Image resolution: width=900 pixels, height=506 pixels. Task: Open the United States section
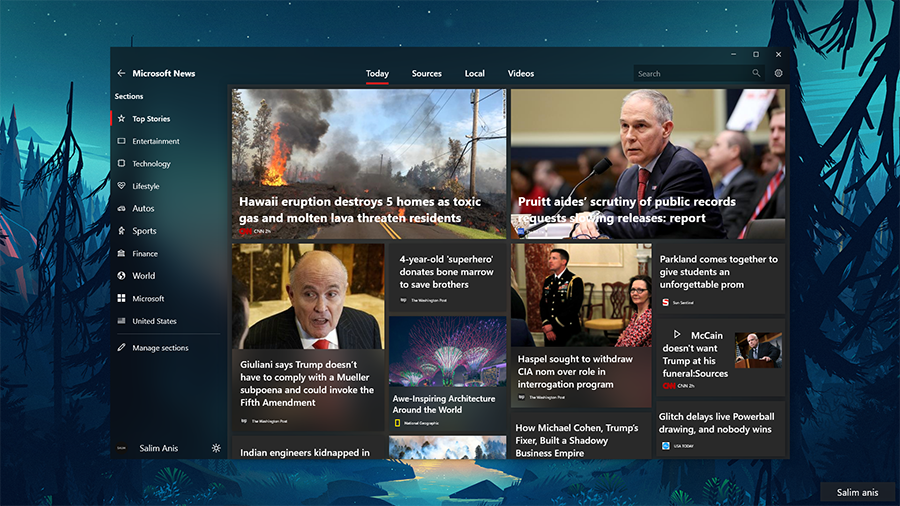click(154, 321)
